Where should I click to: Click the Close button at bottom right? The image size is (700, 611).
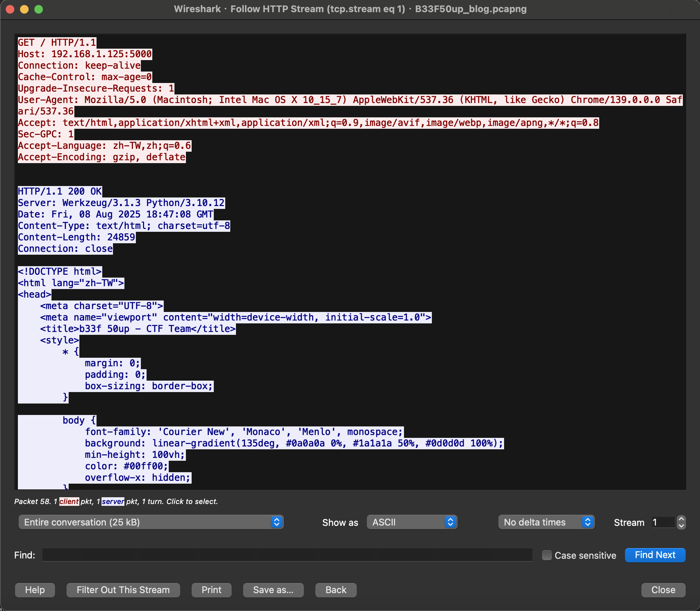[x=663, y=590]
